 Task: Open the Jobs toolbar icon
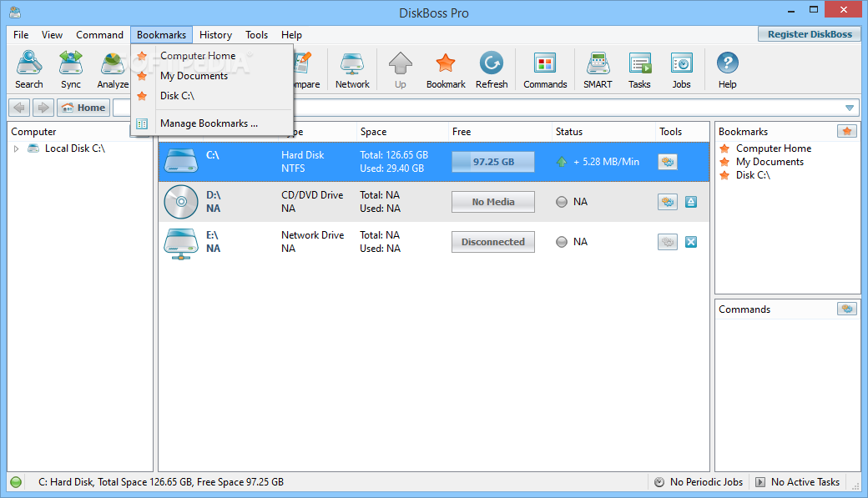pos(681,70)
